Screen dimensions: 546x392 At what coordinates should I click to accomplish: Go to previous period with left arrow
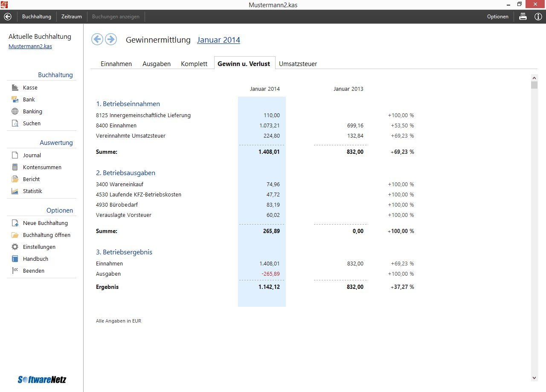[97, 39]
